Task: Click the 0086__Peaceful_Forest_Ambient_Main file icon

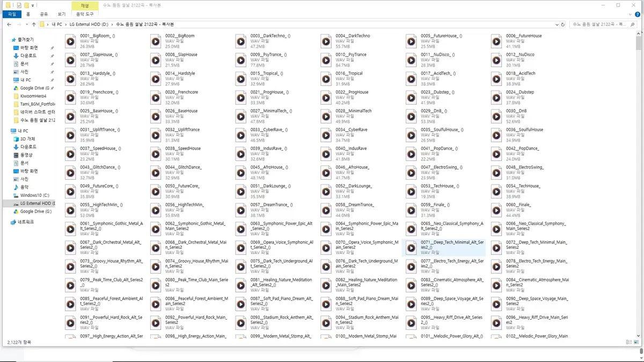Action: tap(156, 304)
